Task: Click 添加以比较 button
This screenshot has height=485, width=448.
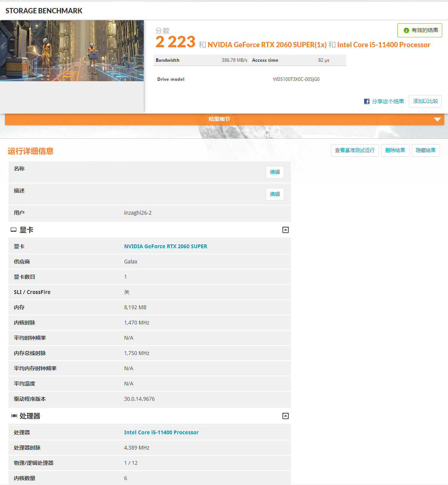Action: 425,101
